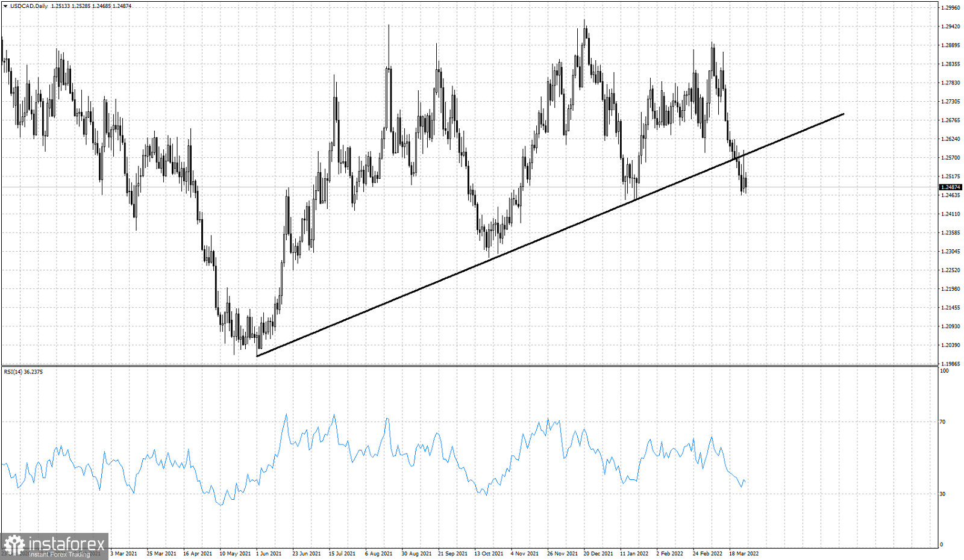Click the 24 Feb 2022 date label
The image size is (964, 560).
pyautogui.click(x=707, y=553)
